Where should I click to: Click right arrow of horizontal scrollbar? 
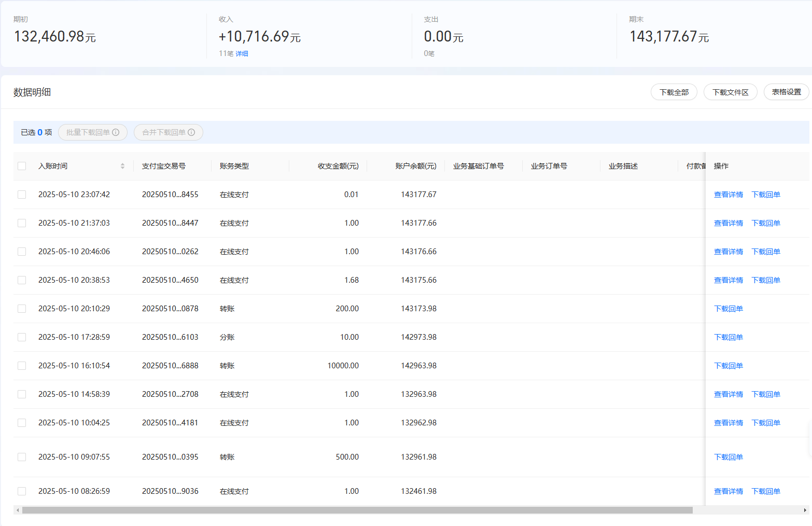805,510
